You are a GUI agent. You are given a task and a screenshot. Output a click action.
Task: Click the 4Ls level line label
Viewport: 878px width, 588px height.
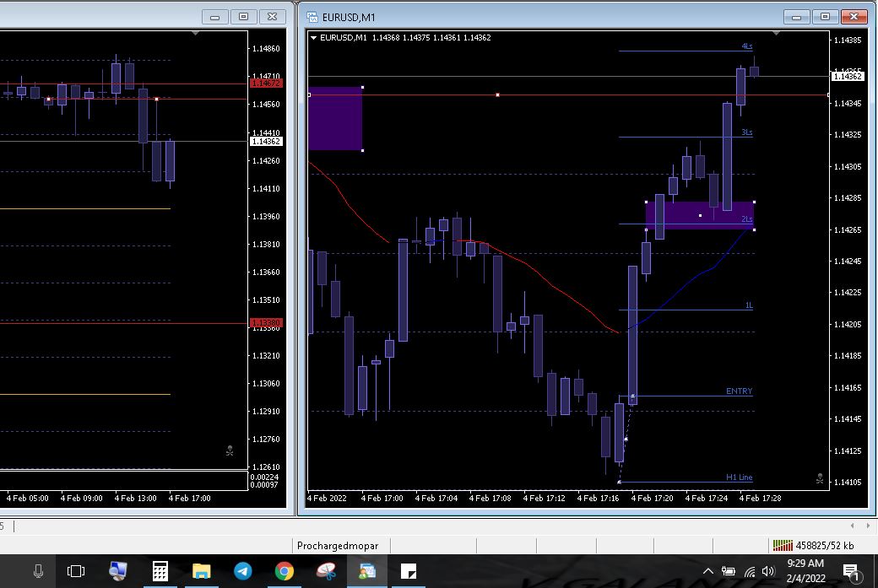746,46
